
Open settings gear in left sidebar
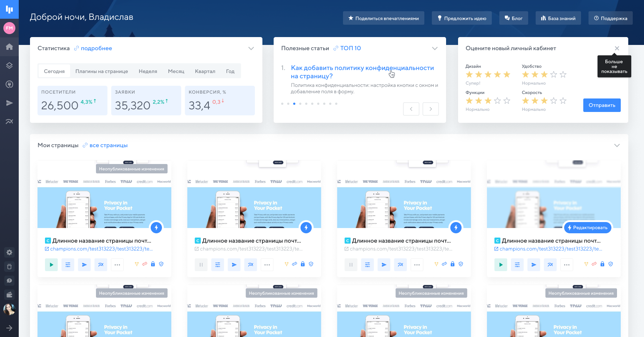click(x=9, y=252)
